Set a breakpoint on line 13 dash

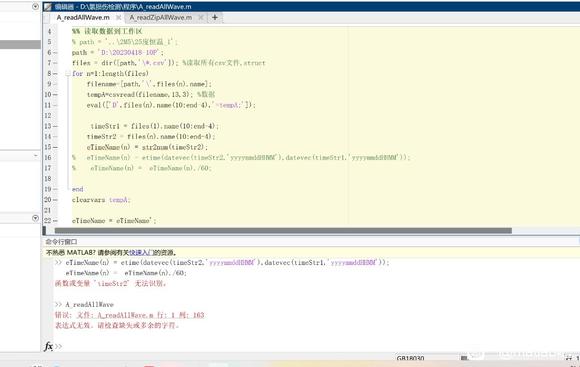click(x=55, y=126)
